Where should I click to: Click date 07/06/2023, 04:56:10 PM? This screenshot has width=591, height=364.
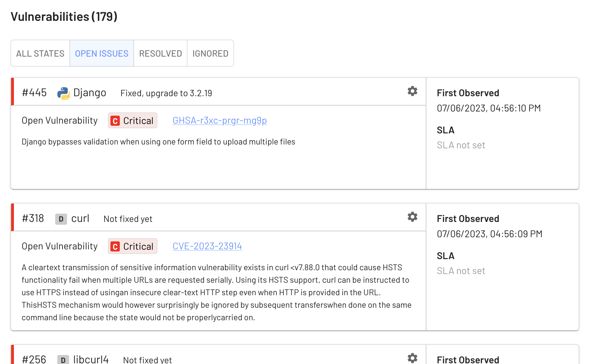coord(489,108)
